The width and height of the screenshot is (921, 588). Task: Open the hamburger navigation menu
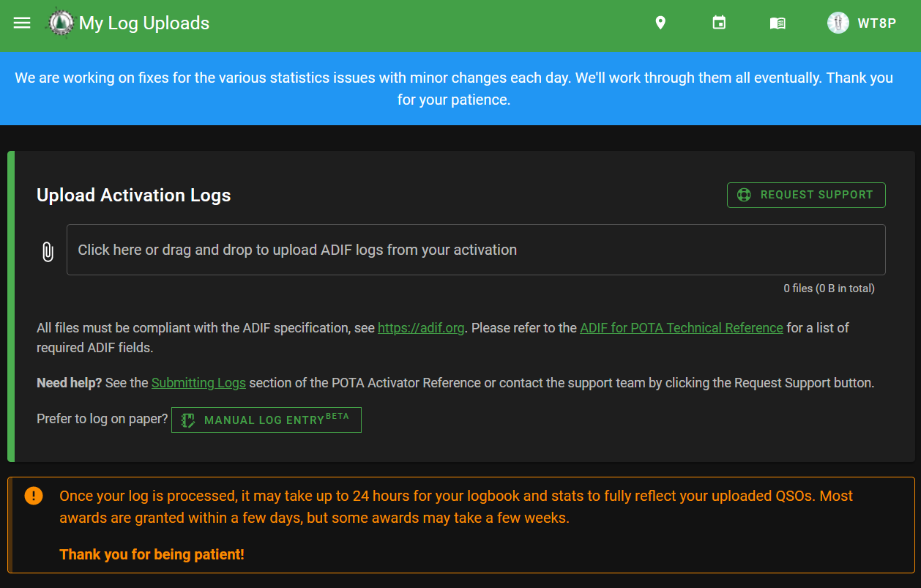pos(22,23)
